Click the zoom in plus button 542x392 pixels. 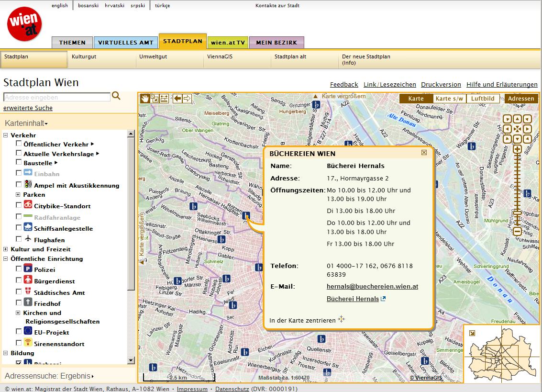(517, 149)
